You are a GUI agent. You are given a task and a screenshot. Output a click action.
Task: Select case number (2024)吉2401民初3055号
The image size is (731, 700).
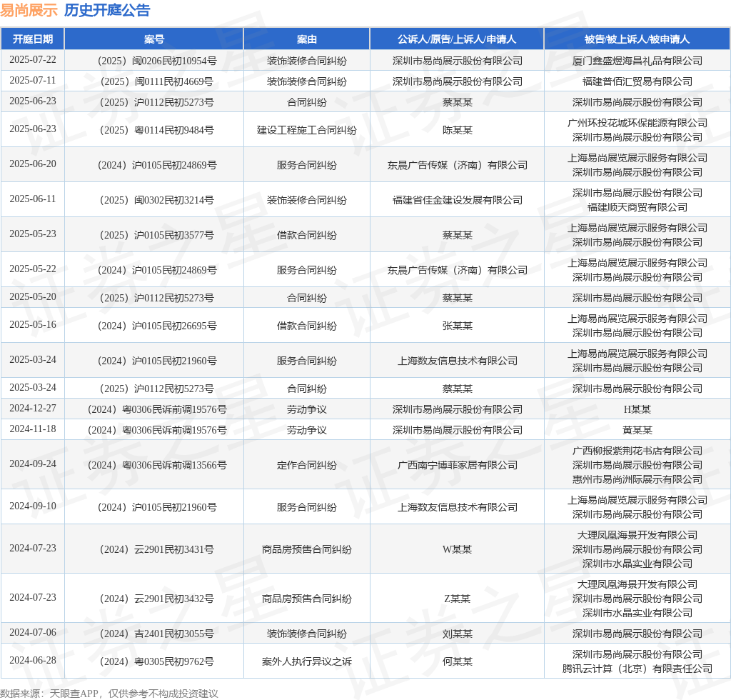157,634
